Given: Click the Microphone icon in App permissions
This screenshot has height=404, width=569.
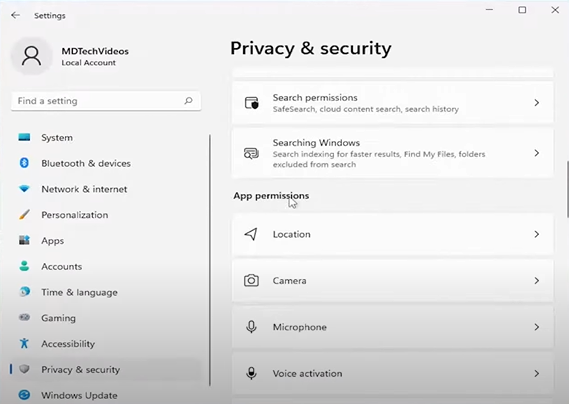Looking at the screenshot, I should click(251, 327).
